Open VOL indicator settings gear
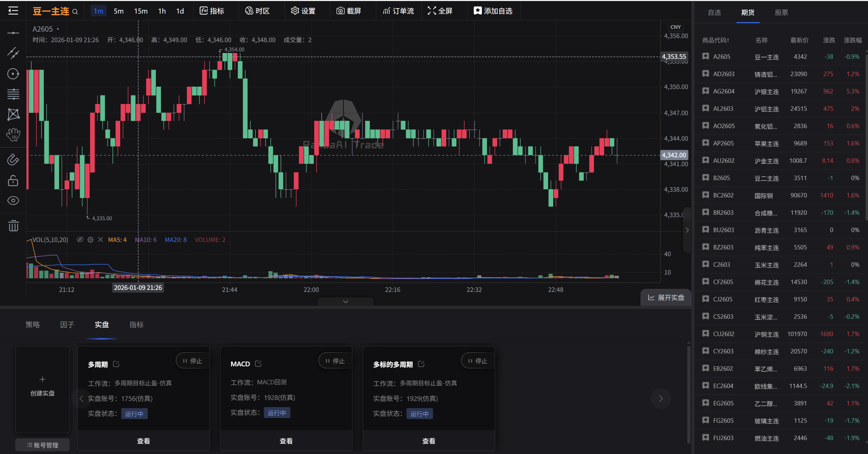The width and height of the screenshot is (868, 454). 90,240
